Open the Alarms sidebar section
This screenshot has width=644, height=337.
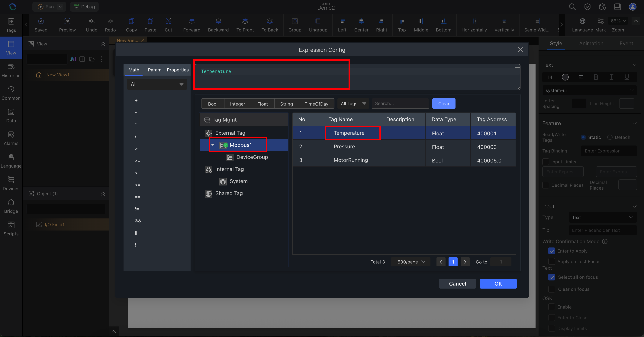pos(11,138)
